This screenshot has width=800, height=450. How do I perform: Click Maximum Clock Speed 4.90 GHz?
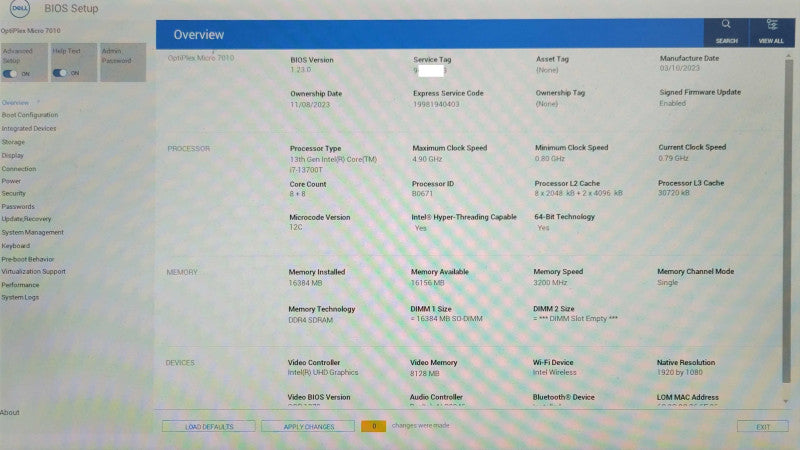tap(427, 159)
